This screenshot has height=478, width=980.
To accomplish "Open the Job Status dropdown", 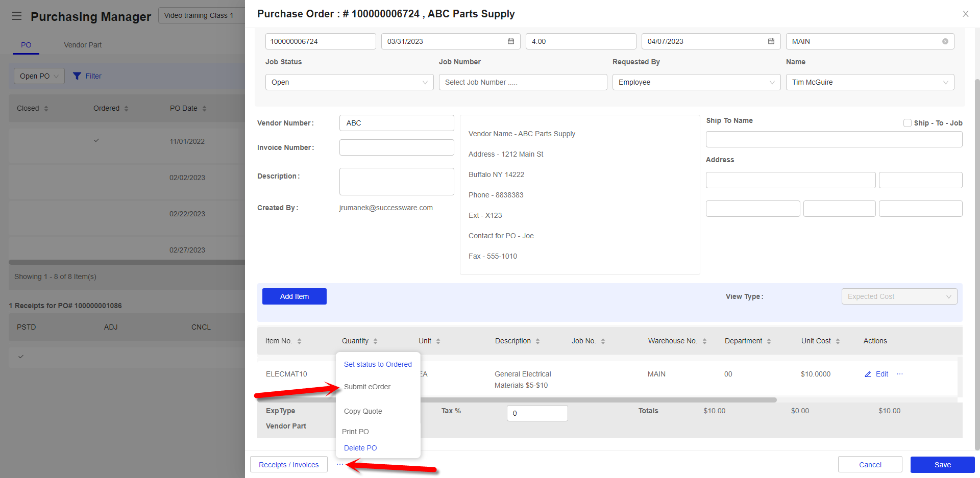I will 349,82.
